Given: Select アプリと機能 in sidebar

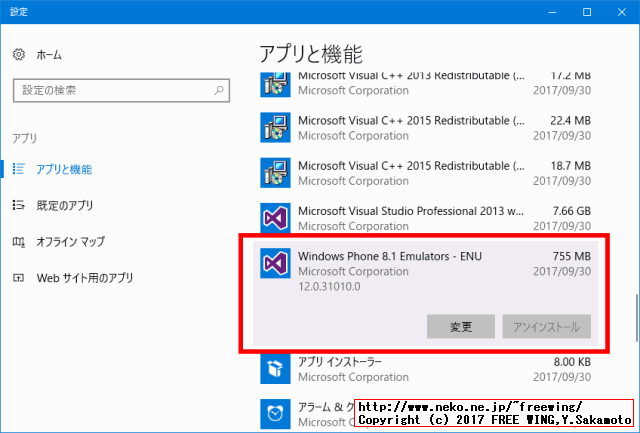Looking at the screenshot, I should click(x=64, y=169).
